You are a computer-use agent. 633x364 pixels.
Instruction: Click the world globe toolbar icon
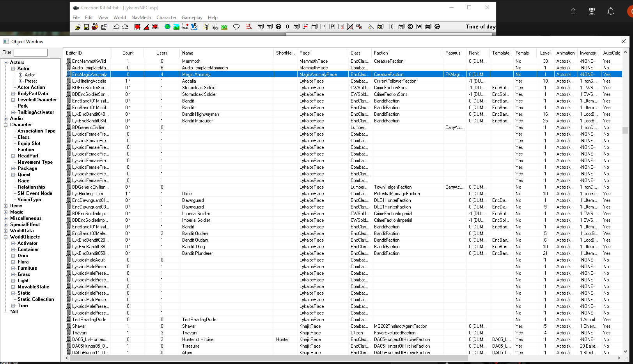167,27
